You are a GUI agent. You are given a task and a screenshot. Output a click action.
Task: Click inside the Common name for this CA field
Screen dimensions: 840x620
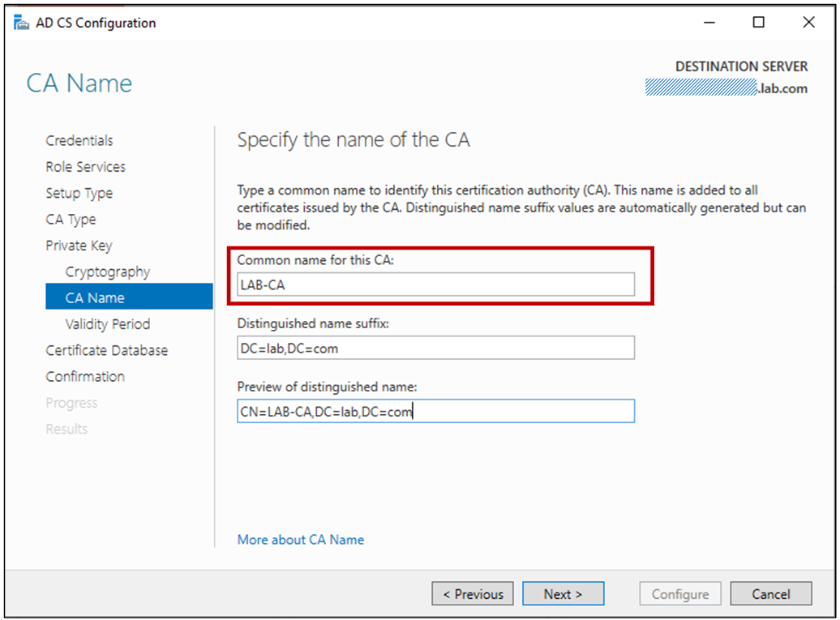tap(435, 284)
